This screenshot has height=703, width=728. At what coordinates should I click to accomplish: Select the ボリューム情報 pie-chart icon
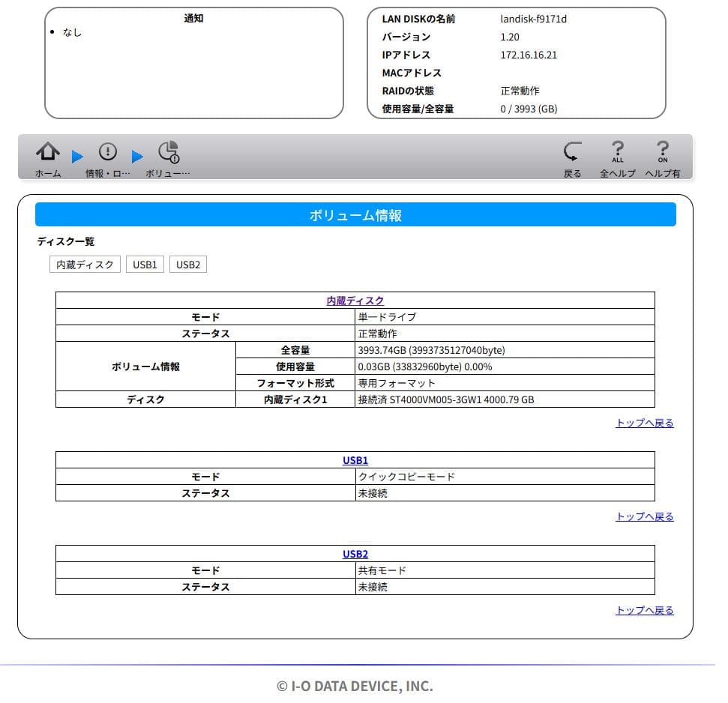[x=168, y=157]
